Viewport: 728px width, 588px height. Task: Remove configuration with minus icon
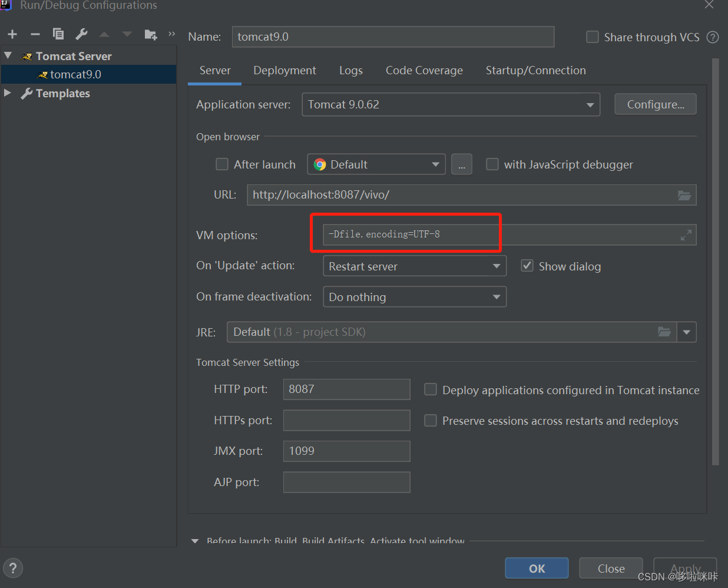35,34
